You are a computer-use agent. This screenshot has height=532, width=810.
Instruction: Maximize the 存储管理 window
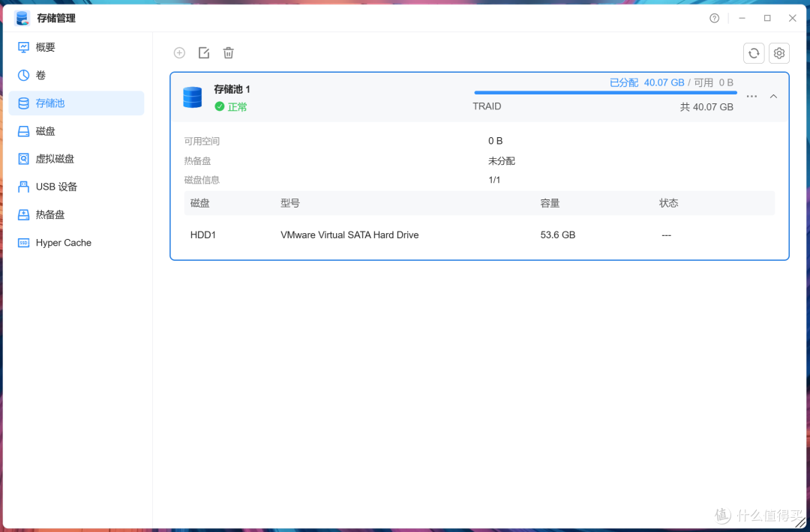click(767, 18)
